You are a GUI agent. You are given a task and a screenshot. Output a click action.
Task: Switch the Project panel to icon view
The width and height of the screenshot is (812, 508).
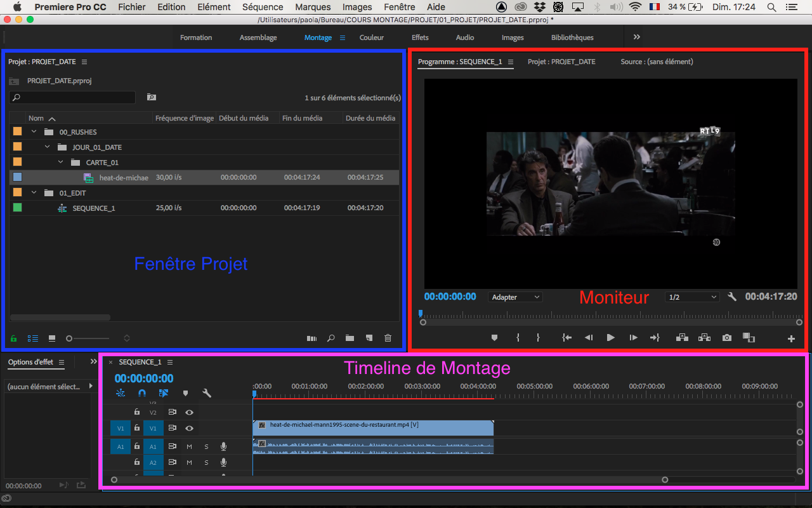pyautogui.click(x=52, y=338)
